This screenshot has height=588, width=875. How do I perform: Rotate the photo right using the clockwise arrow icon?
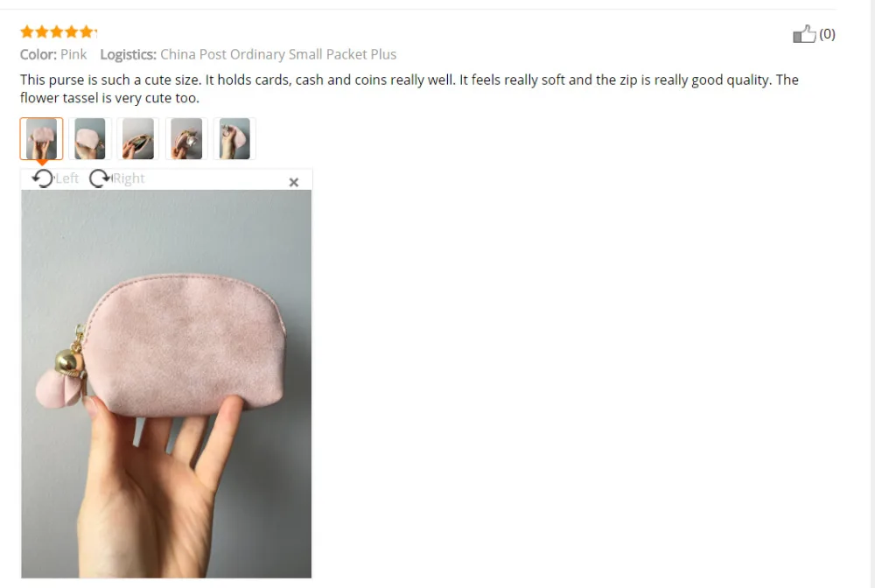[x=100, y=178]
